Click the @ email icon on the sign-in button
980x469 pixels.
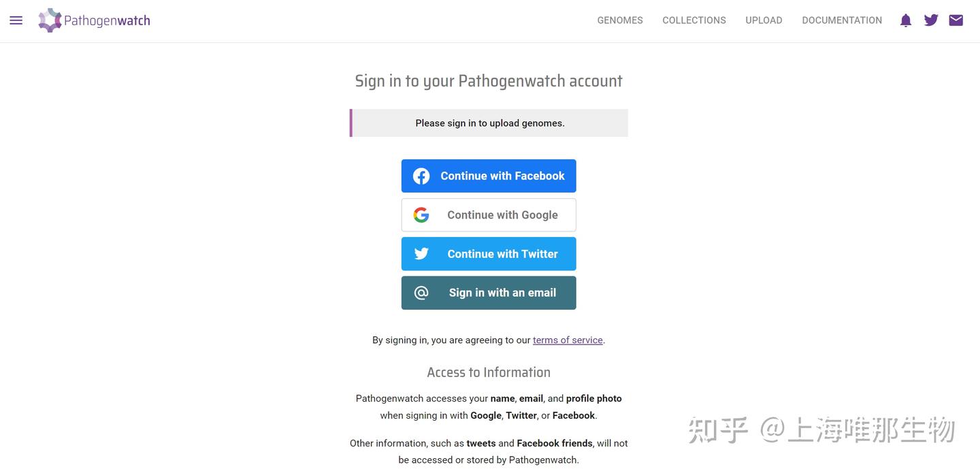click(421, 292)
